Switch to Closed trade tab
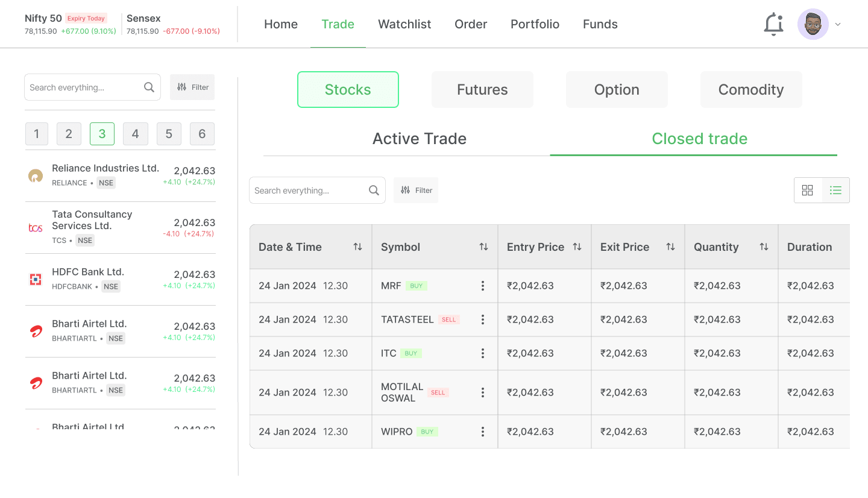 click(700, 139)
